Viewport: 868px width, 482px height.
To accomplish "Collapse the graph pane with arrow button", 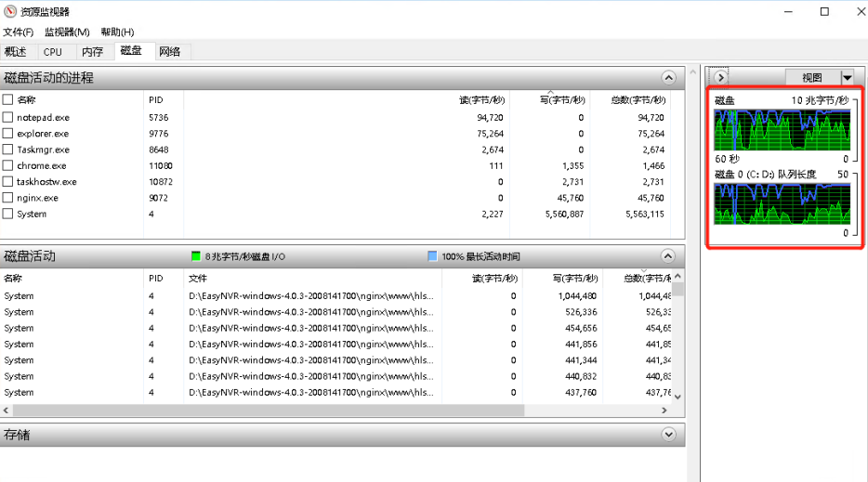I will coord(720,77).
